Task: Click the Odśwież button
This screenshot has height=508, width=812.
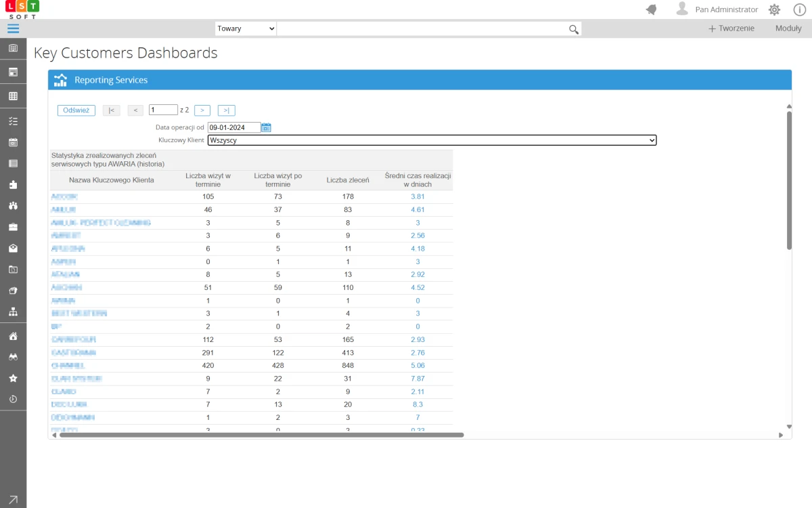Action: tap(76, 110)
